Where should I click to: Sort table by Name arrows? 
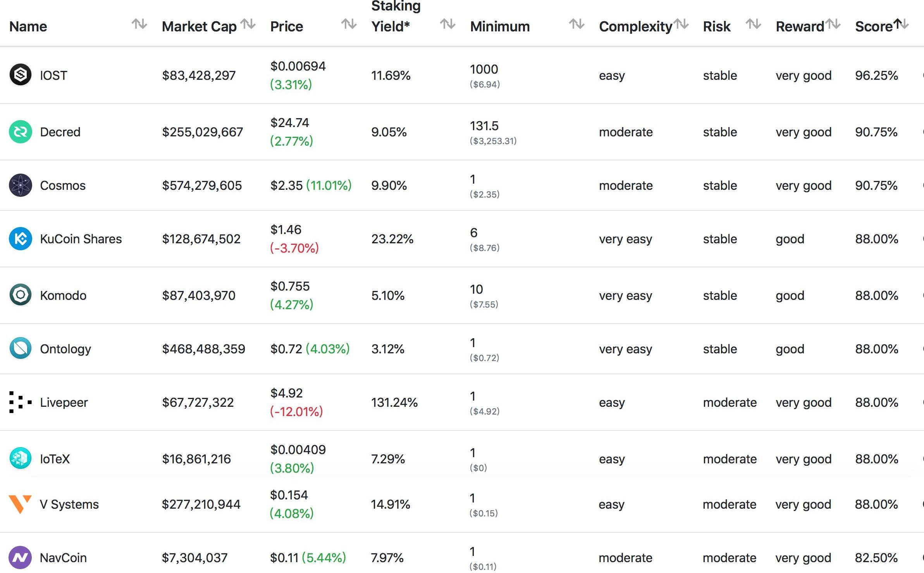tap(139, 24)
